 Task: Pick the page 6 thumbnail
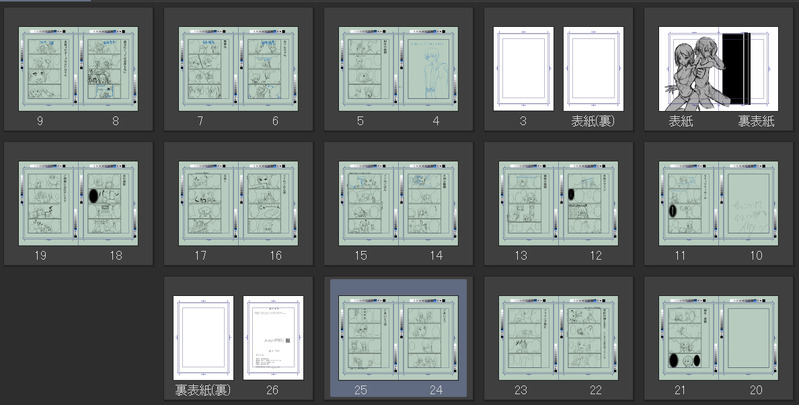[268, 69]
